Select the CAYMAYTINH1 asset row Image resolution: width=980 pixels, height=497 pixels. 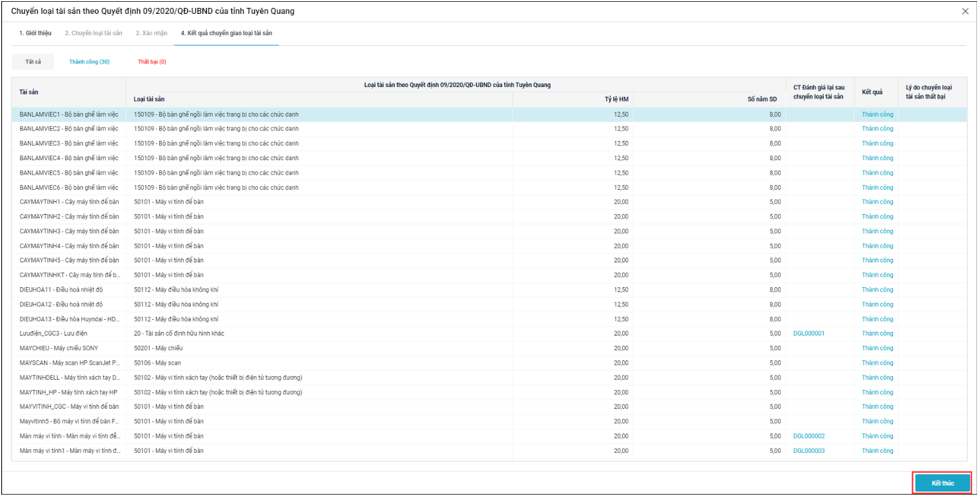tap(489, 202)
